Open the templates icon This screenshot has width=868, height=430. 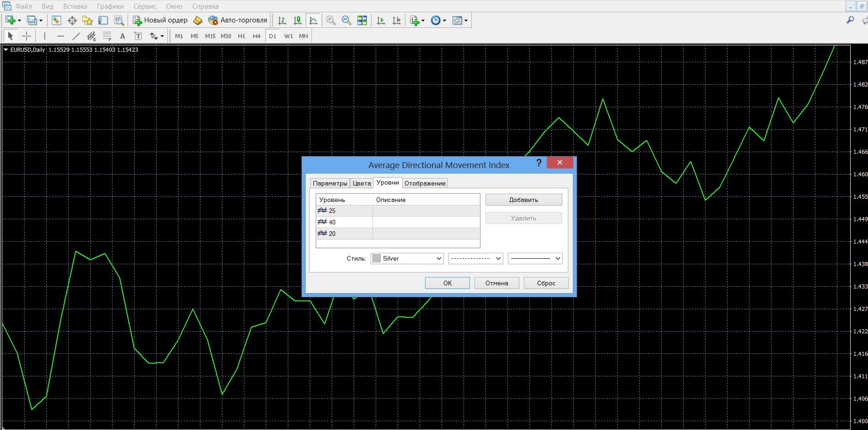pos(457,20)
